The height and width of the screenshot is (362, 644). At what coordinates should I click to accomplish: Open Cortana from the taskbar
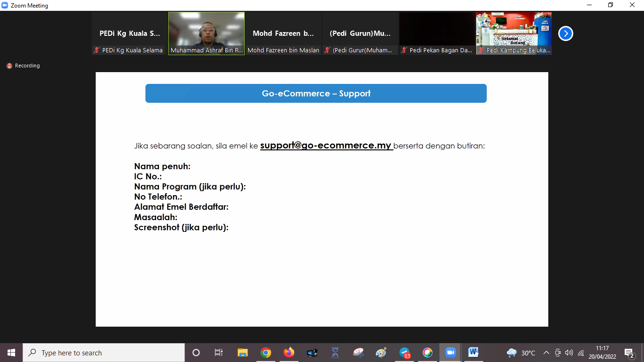click(x=196, y=353)
